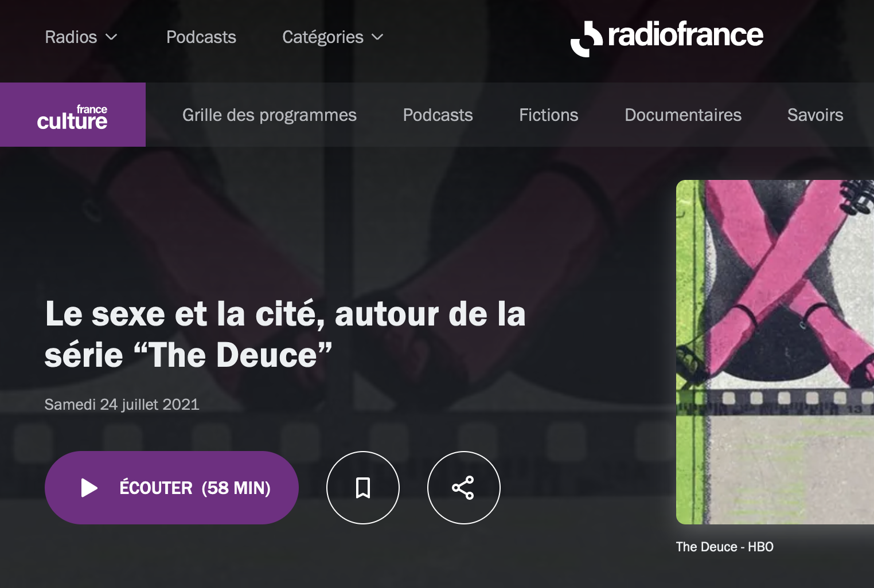Viewport: 874px width, 588px height.
Task: Click the Radio France logo
Action: [666, 38]
